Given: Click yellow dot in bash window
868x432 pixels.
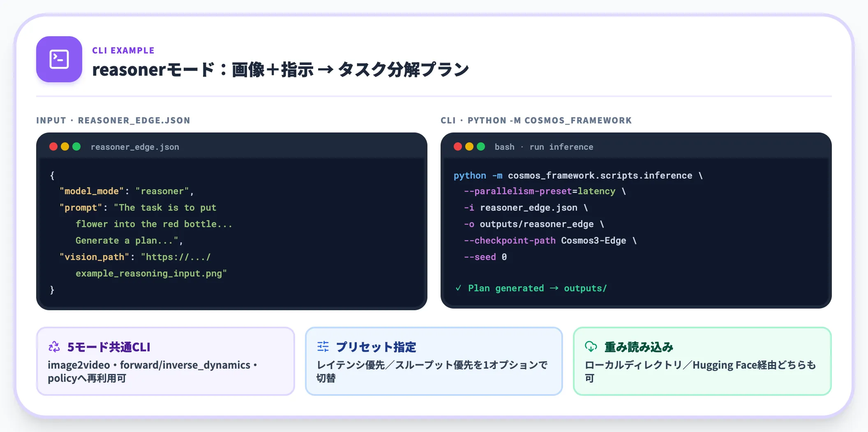Looking at the screenshot, I should pyautogui.click(x=469, y=146).
